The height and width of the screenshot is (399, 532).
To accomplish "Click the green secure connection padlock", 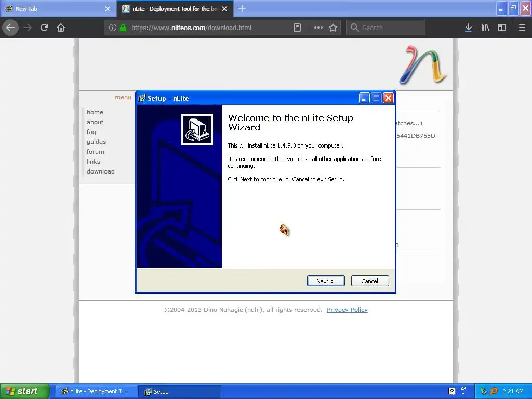I will point(124,28).
